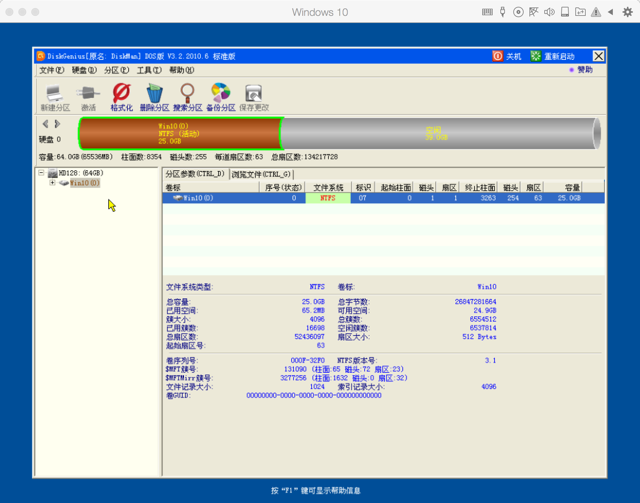Click the 终止柱面 column header
This screenshot has width=640, height=503.
(480, 187)
